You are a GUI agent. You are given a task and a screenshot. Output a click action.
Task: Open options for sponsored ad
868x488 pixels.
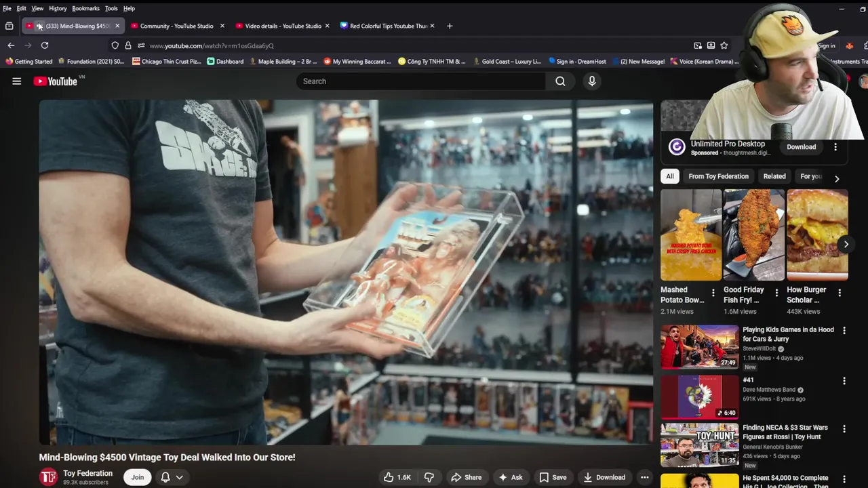pyautogui.click(x=835, y=147)
